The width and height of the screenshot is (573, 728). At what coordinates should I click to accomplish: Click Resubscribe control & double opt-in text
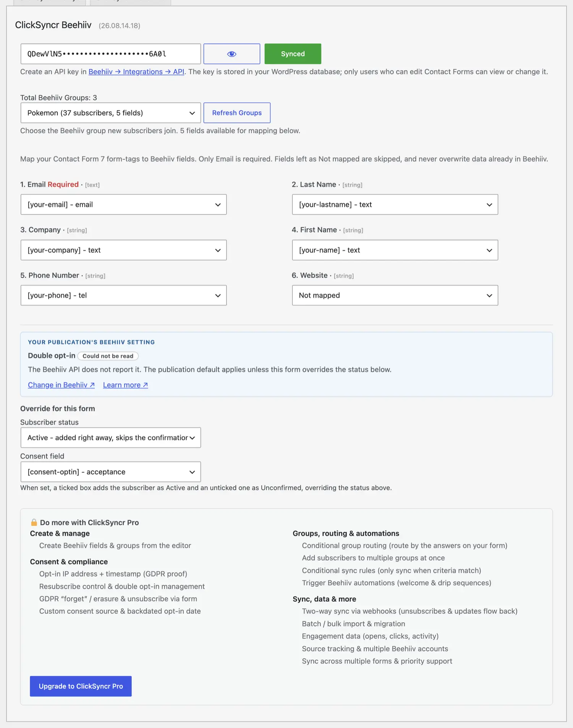coord(122,586)
